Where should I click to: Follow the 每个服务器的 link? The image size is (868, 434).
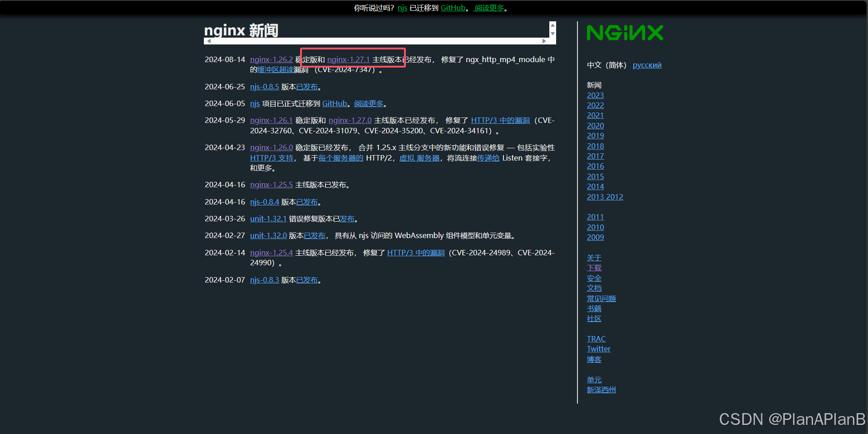coord(341,158)
